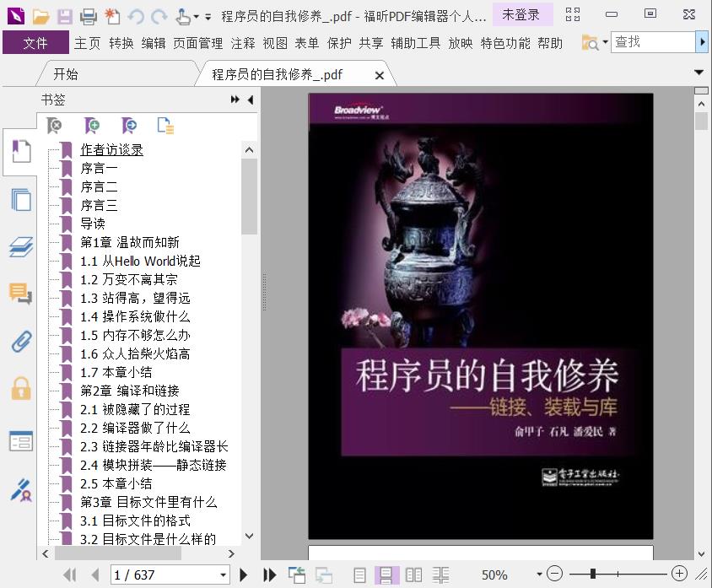Click the Foxit application logo icon
This screenshot has width=712, height=588.
point(16,16)
